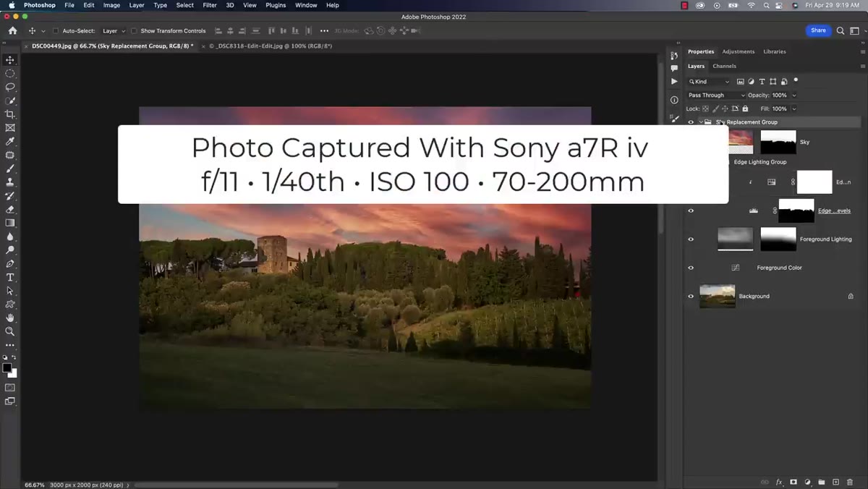Image resolution: width=868 pixels, height=489 pixels.
Task: Select the Move tool in toolbar
Action: pos(10,60)
